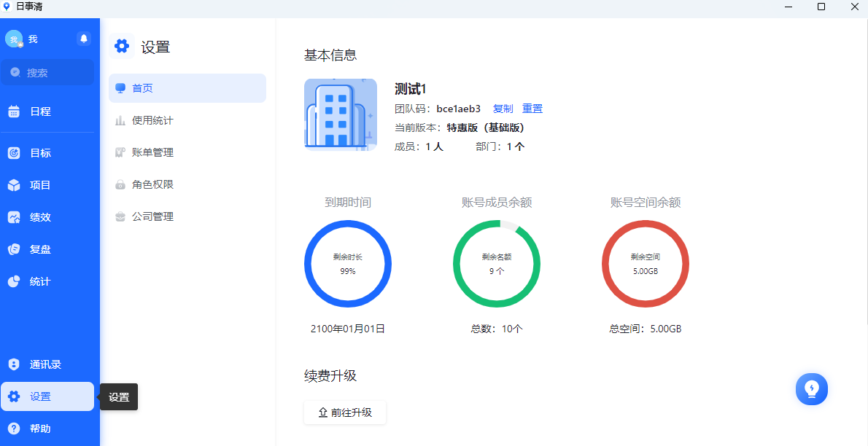Click the 剩余时长 progress ring
Viewport: 868px width, 446px height.
(348, 264)
